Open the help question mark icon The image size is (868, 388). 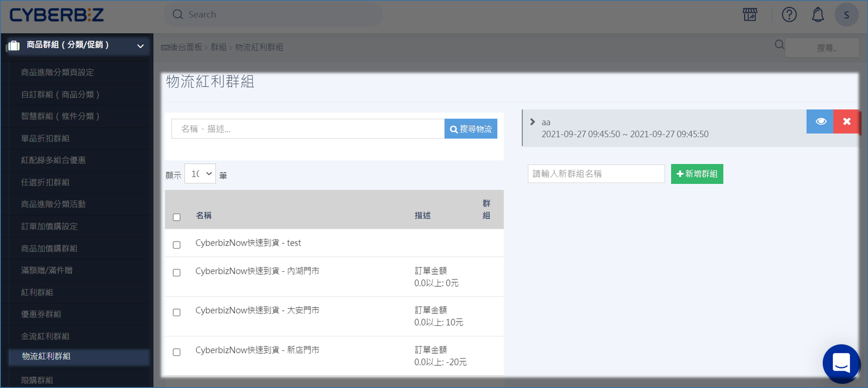click(789, 15)
